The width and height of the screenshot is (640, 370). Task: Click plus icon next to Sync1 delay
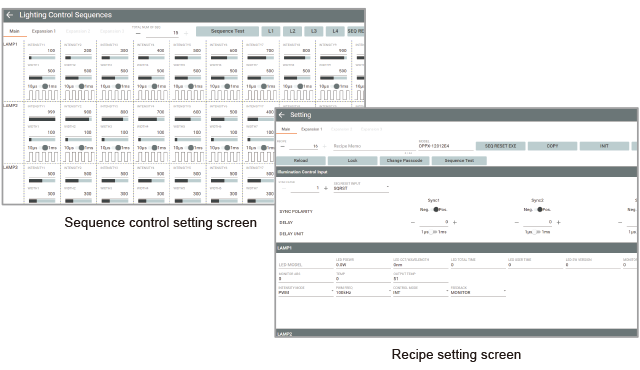tap(455, 222)
